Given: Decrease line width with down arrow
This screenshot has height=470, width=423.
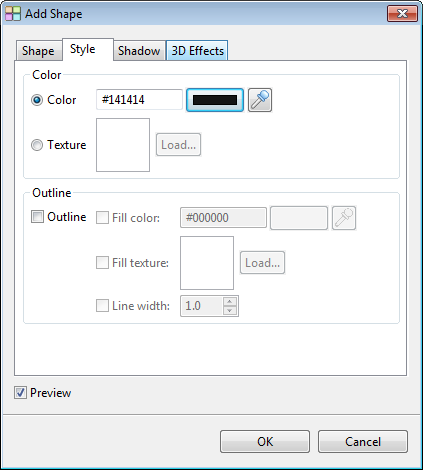Looking at the screenshot, I should [x=230, y=310].
